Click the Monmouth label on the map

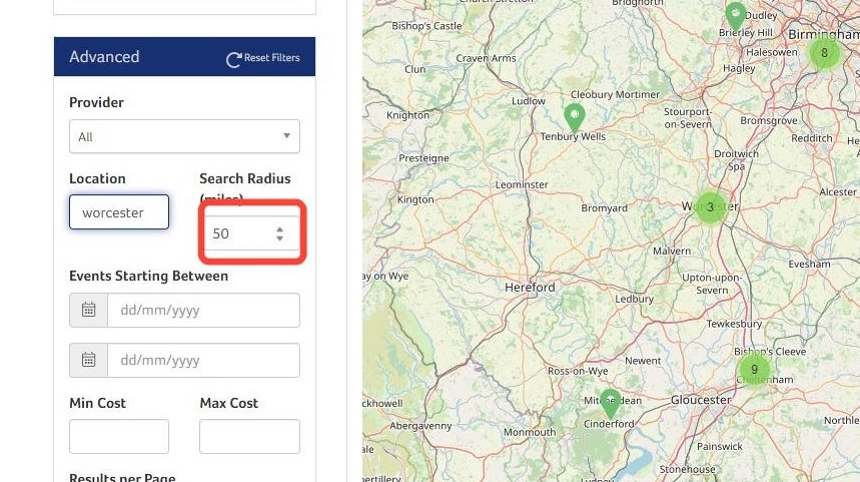[x=530, y=432]
